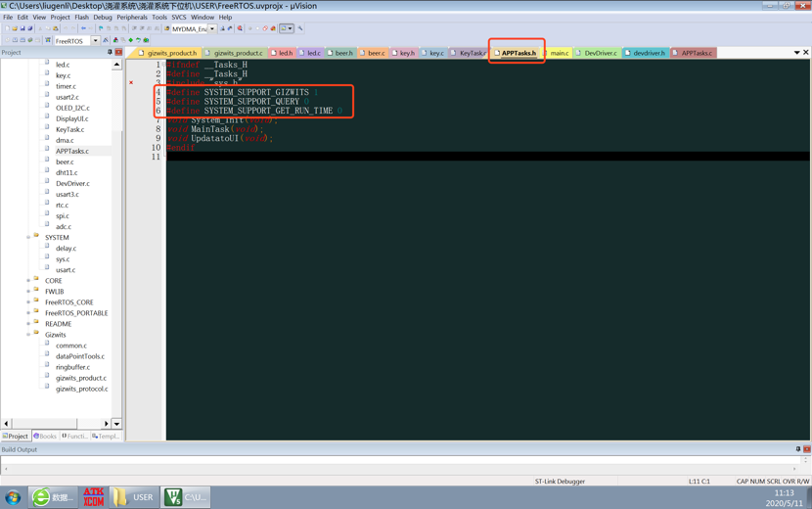Open Options for Target icon
This screenshot has height=509, width=812.
[106, 40]
